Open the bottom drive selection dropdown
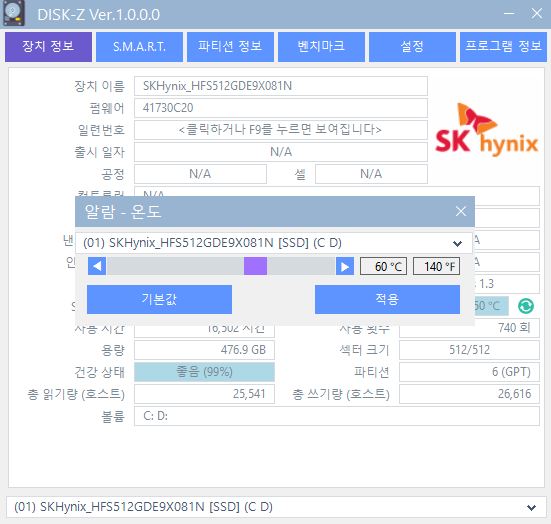The width and height of the screenshot is (551, 524). pyautogui.click(x=531, y=507)
